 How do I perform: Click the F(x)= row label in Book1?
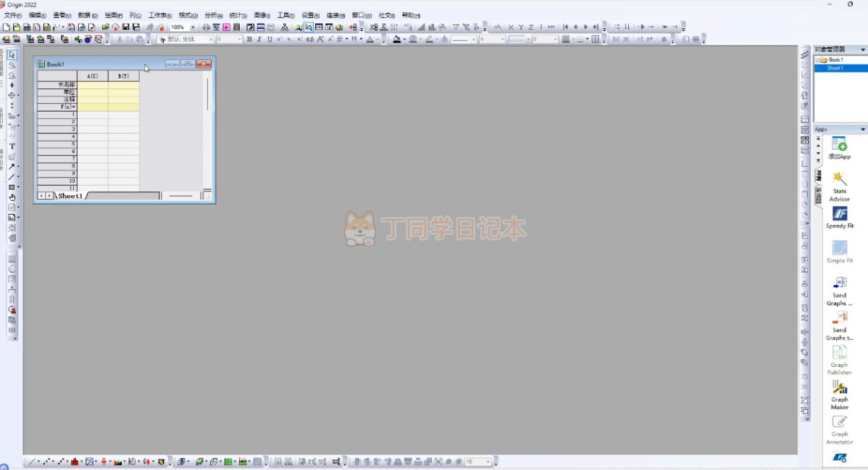pos(57,107)
